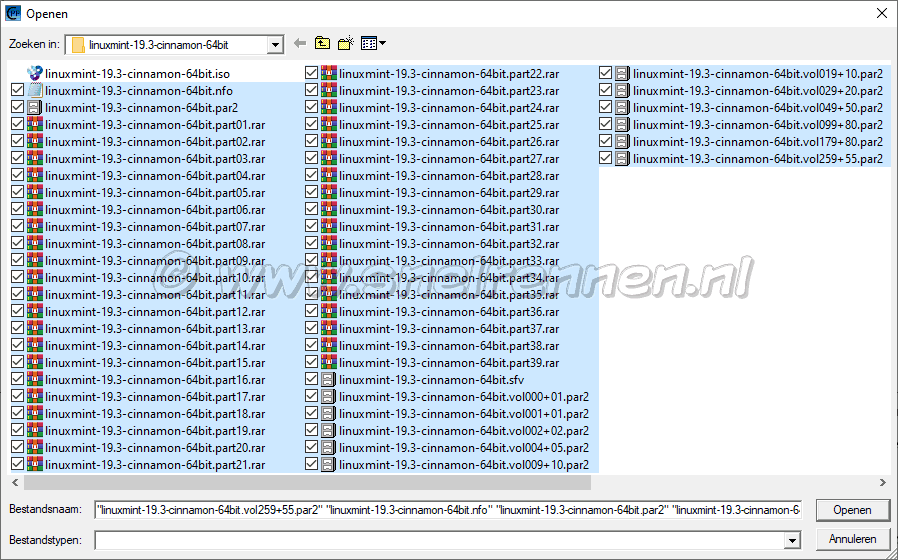This screenshot has width=898, height=560.
Task: Click the Annuleren button
Action: click(x=853, y=539)
